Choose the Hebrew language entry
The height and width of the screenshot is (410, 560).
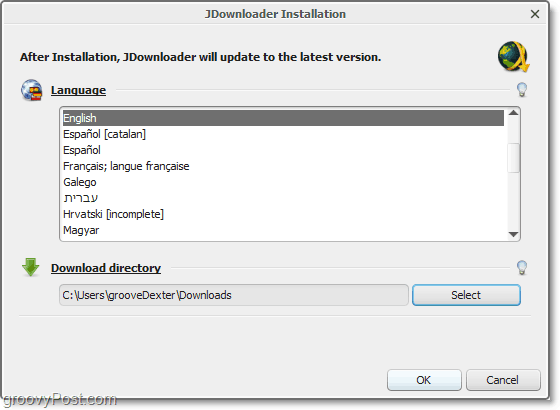(283, 198)
